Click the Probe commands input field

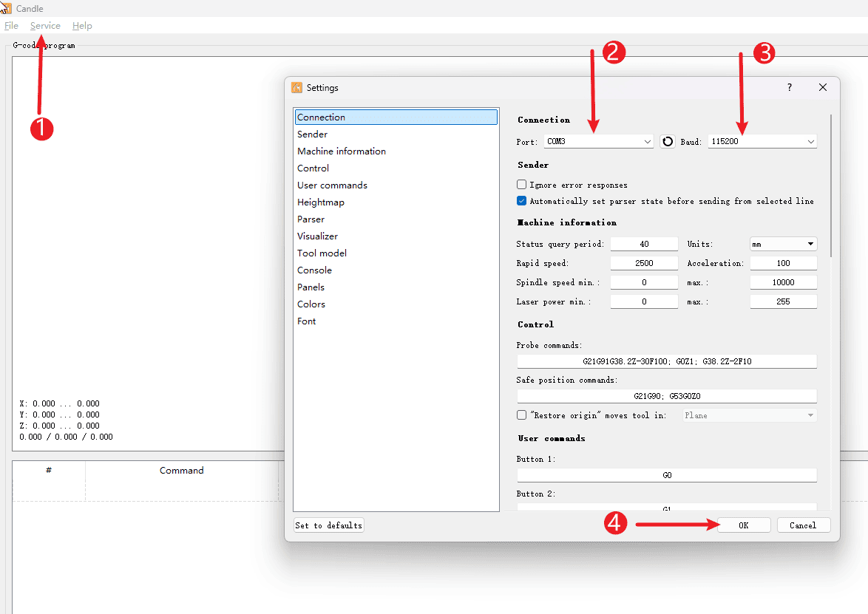pos(666,361)
